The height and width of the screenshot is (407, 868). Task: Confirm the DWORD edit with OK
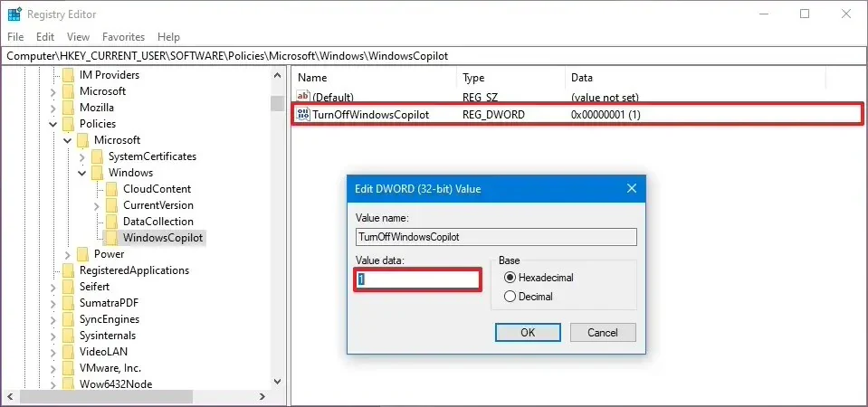click(528, 332)
